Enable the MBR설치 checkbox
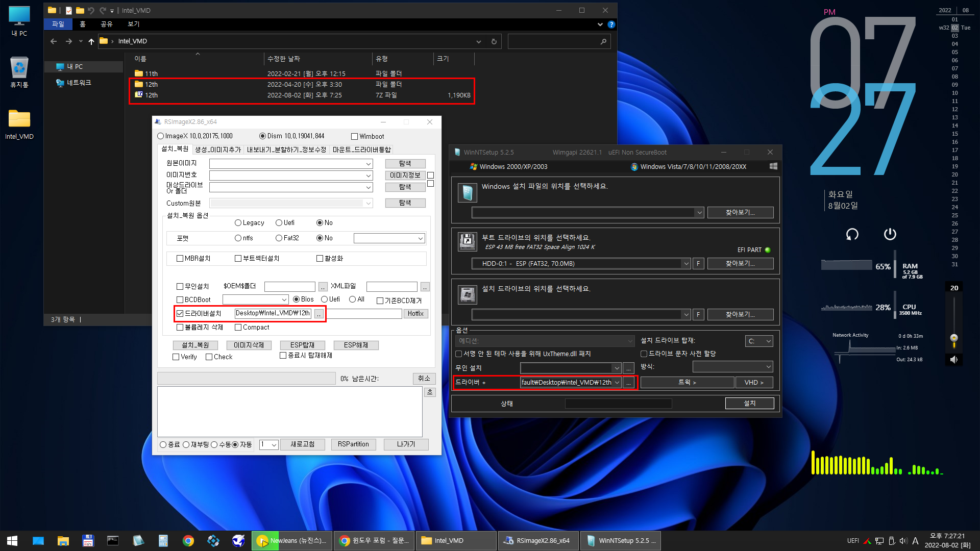 point(180,259)
